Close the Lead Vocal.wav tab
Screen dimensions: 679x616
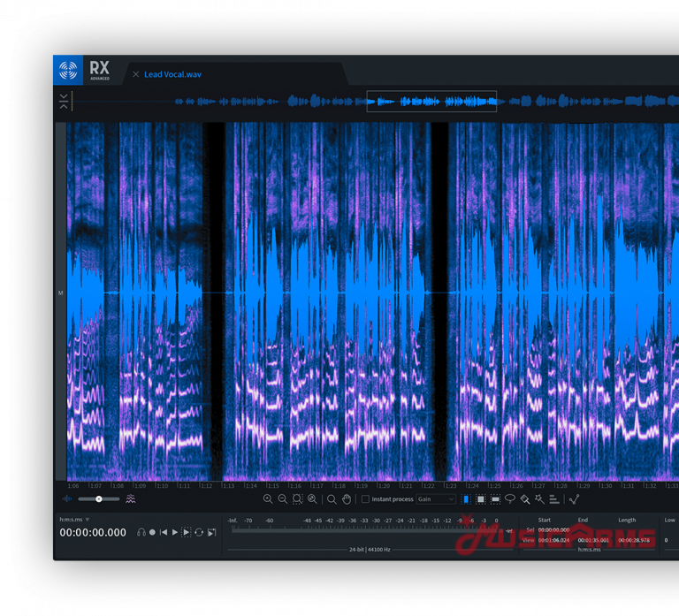(135, 74)
